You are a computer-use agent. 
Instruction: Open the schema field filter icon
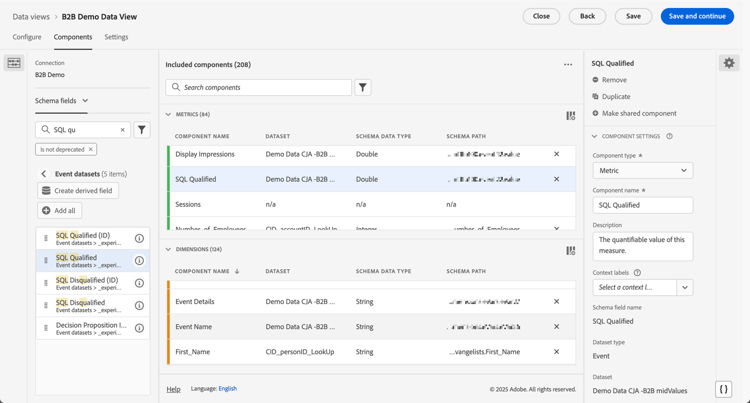pos(142,130)
